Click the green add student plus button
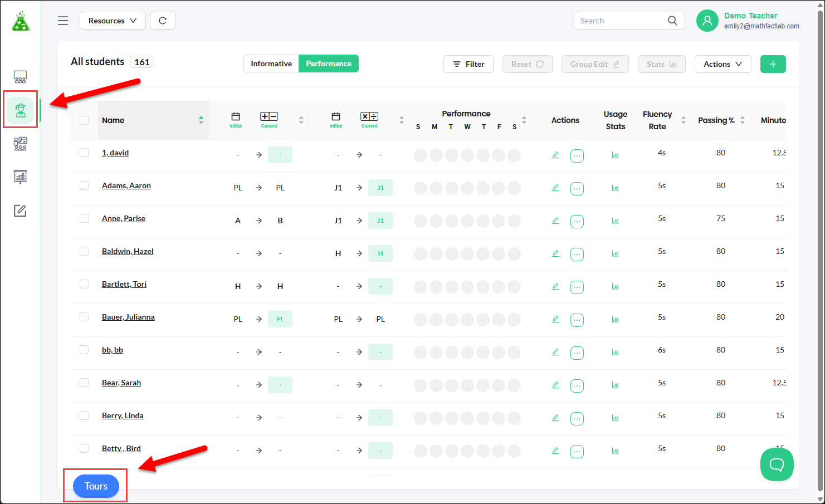Screen dimensions: 825x504 coord(773,64)
